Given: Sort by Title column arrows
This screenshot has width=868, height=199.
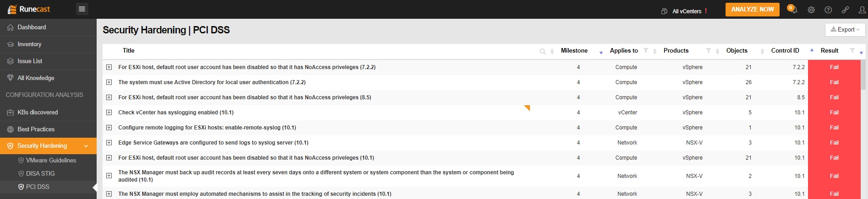Looking at the screenshot, I should point(552,51).
